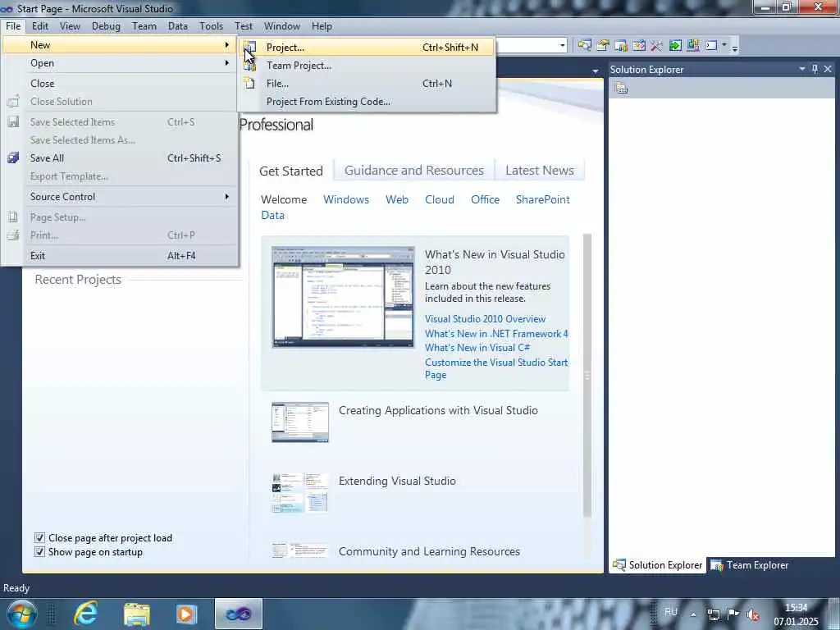The image size is (840, 630).
Task: Open the Windows Start menu orb
Action: tap(21, 614)
